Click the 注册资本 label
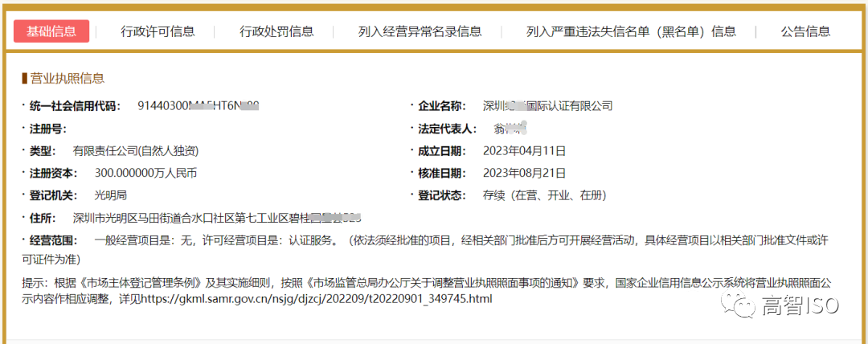Screen dimensions: 868x344 [52, 173]
